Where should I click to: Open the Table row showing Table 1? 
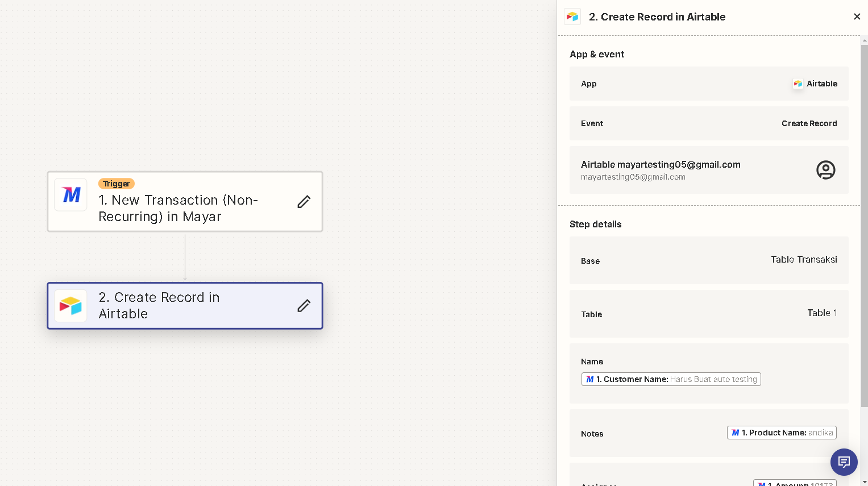[x=709, y=314]
